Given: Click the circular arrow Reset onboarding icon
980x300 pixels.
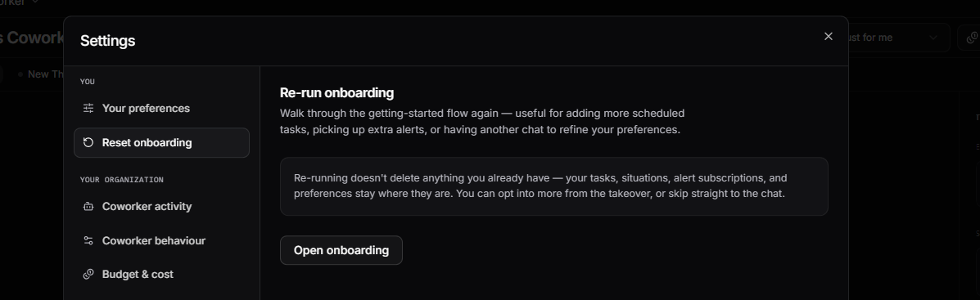Looking at the screenshot, I should tap(88, 143).
